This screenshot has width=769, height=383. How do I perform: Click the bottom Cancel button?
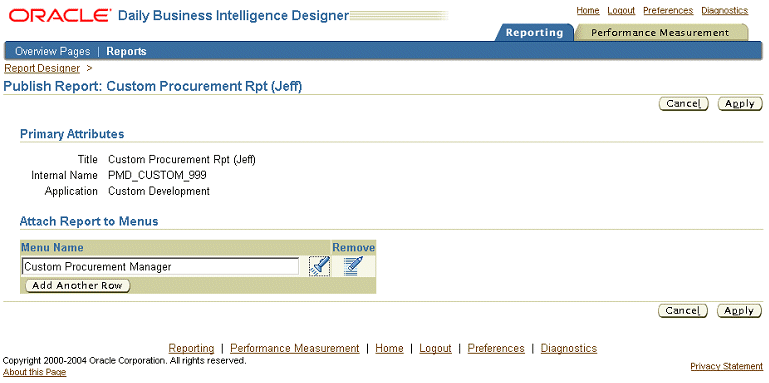683,310
